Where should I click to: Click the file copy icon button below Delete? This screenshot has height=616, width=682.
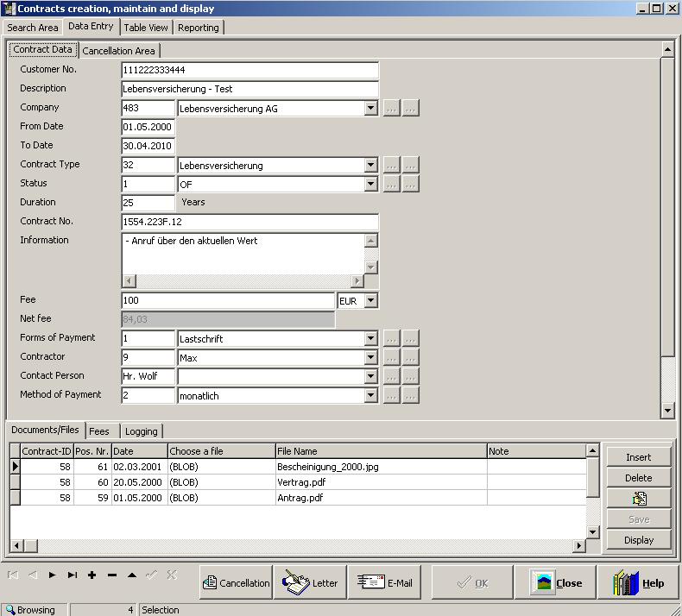[x=639, y=499]
